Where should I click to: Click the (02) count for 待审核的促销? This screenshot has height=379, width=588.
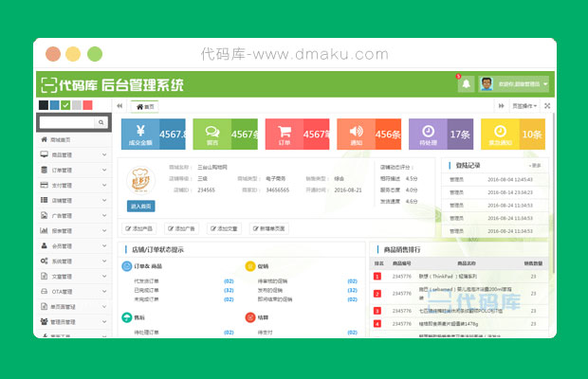(x=352, y=280)
